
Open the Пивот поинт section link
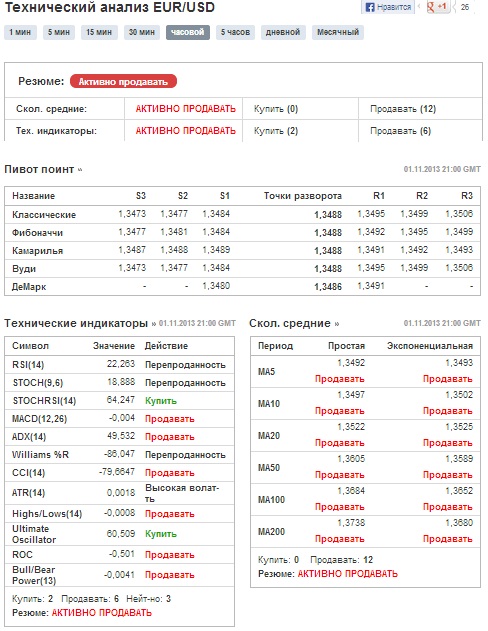(x=43, y=169)
